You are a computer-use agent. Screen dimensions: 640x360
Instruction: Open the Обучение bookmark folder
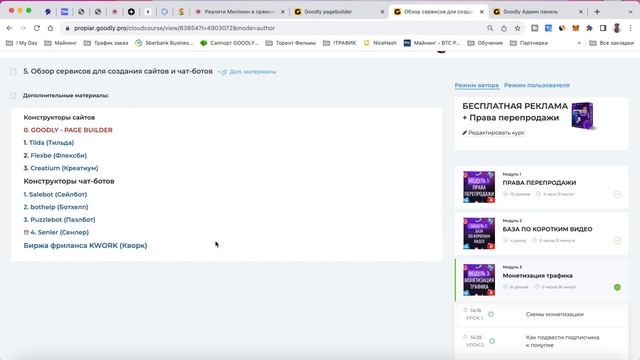485,43
